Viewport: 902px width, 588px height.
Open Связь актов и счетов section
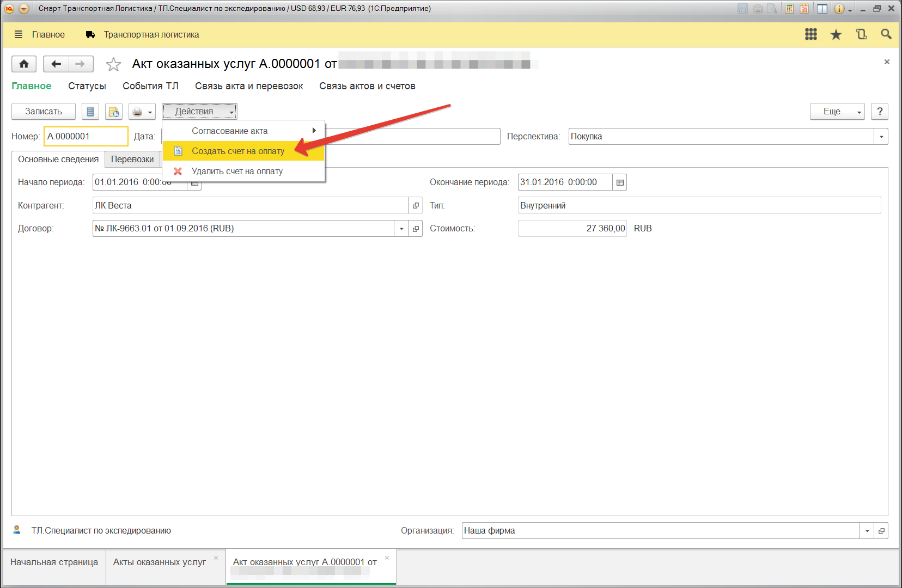(367, 86)
